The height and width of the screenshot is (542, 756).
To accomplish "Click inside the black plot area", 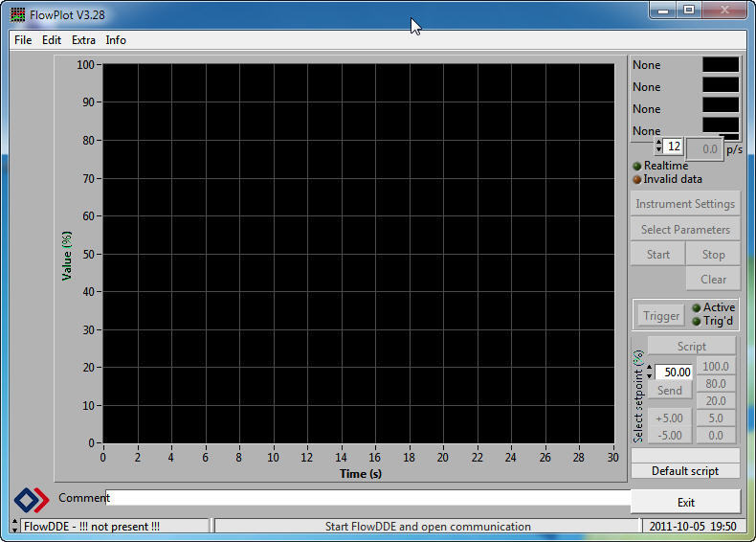I will pyautogui.click(x=358, y=254).
